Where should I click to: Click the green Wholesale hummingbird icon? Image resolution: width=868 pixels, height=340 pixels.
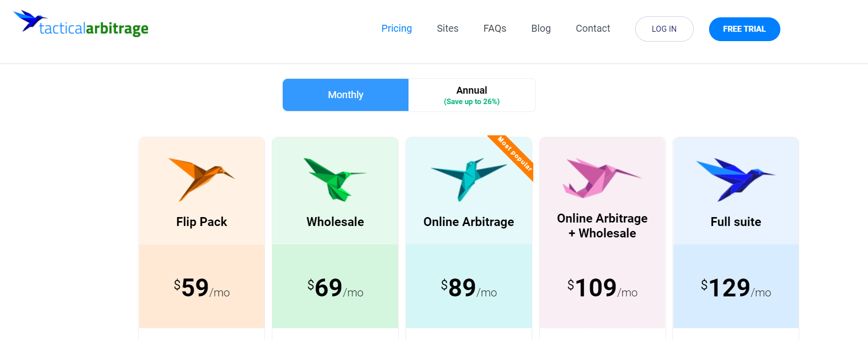[x=335, y=179]
